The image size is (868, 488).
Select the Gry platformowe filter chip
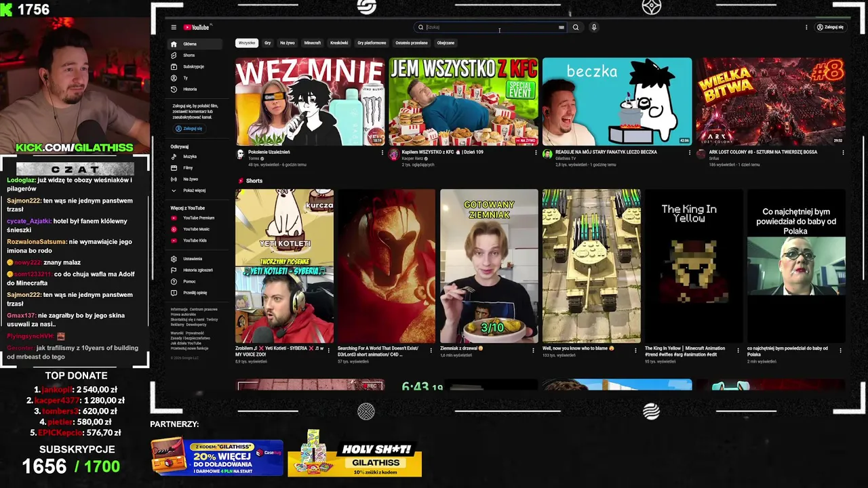372,43
